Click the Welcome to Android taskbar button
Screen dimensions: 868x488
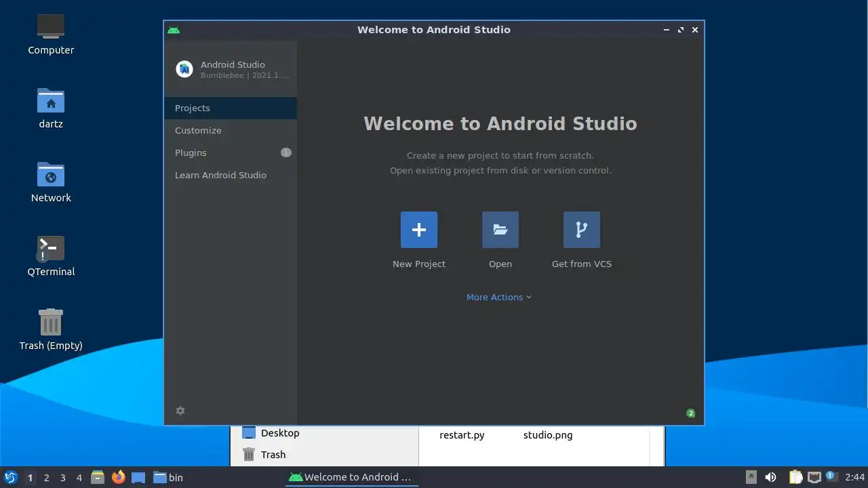coord(351,477)
